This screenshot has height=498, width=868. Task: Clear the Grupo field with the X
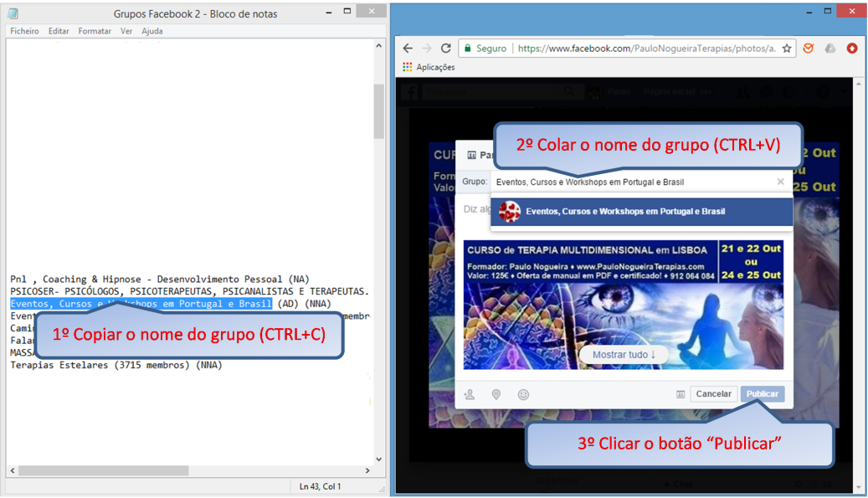[x=781, y=182]
